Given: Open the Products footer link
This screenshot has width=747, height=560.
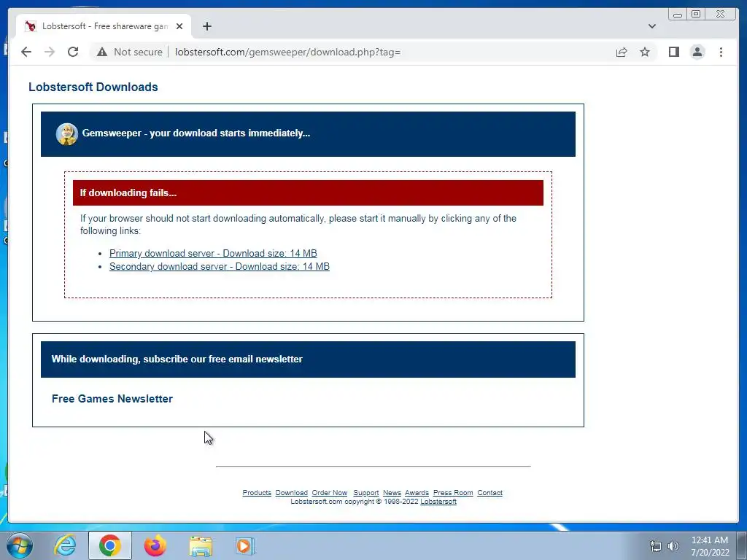Looking at the screenshot, I should (x=257, y=493).
